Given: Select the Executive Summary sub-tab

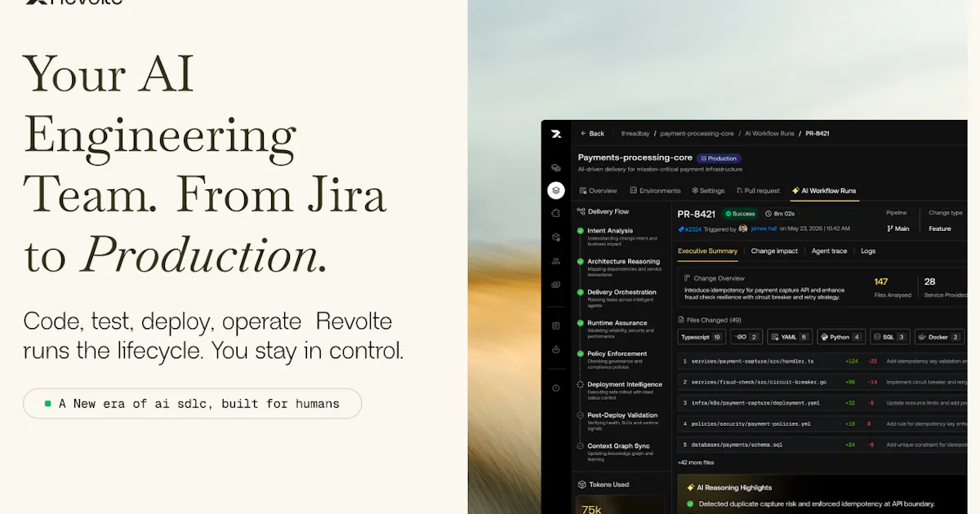Looking at the screenshot, I should 708,251.
